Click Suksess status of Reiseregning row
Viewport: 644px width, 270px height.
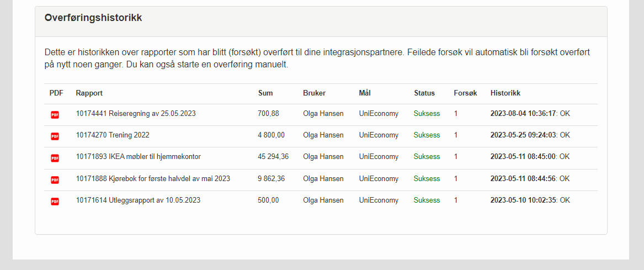[x=427, y=114]
